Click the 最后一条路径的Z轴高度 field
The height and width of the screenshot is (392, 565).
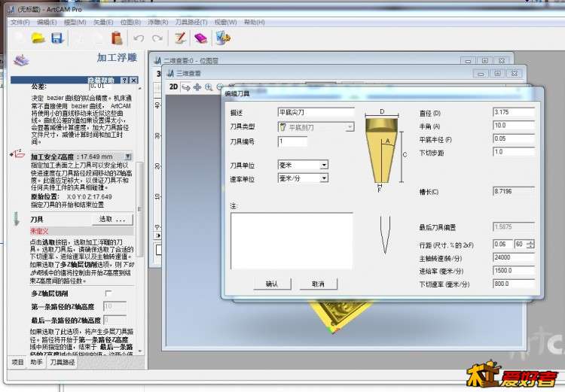115,320
